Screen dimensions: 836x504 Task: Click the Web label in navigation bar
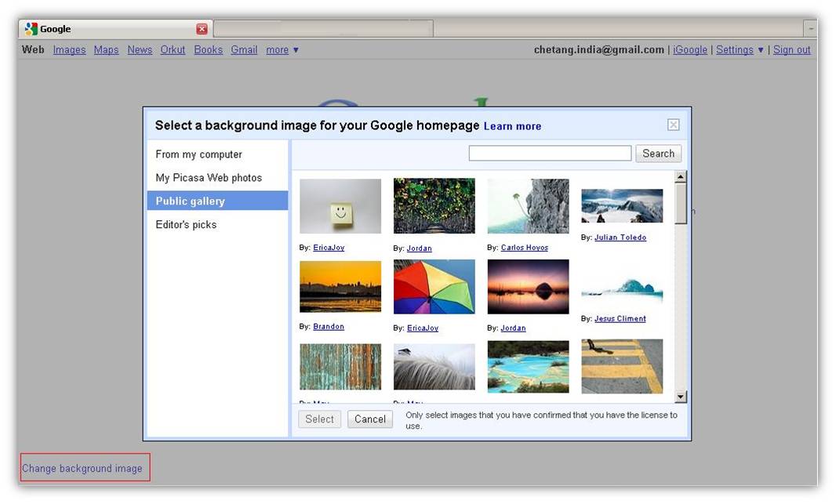33,49
